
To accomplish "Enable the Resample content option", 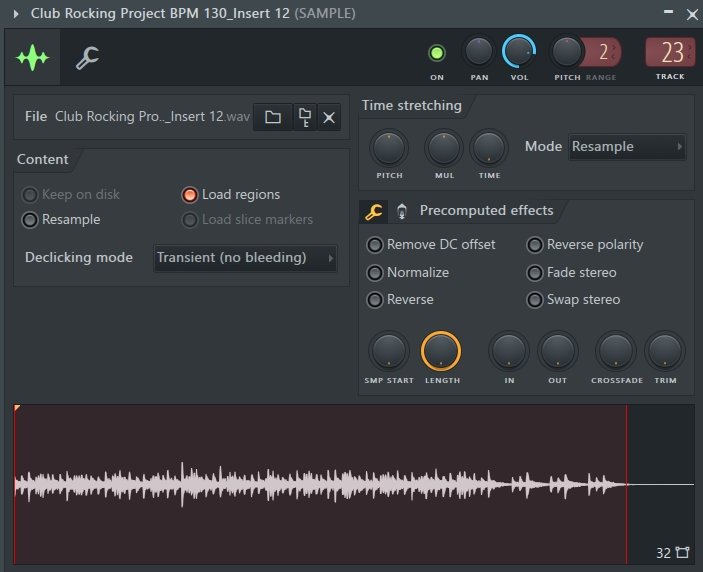I will click(61, 220).
